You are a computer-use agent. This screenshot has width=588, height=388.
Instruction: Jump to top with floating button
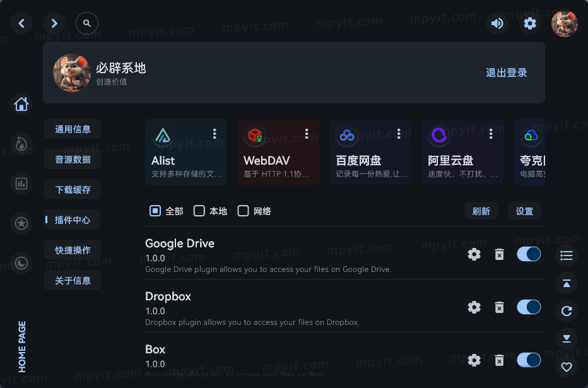click(x=567, y=283)
